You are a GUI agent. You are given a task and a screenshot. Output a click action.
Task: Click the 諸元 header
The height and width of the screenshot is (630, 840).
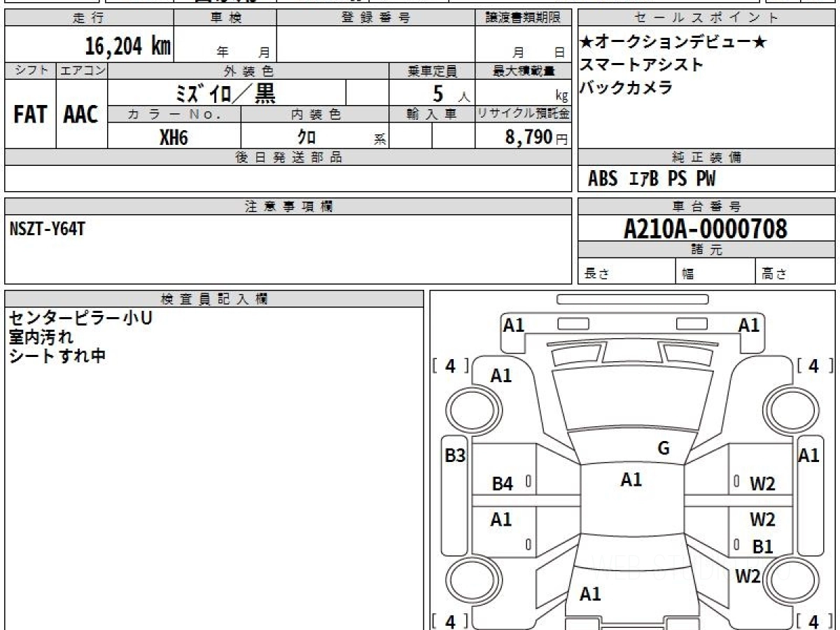tap(707, 250)
